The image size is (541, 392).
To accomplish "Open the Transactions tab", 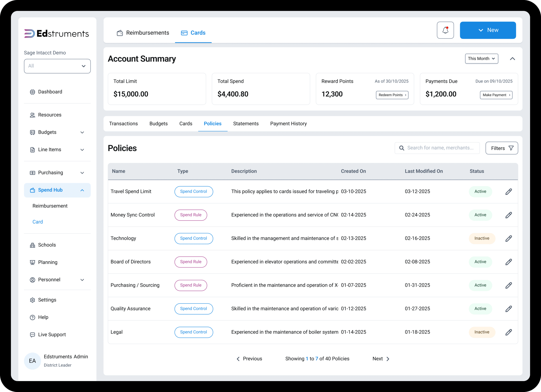I will click(x=123, y=124).
